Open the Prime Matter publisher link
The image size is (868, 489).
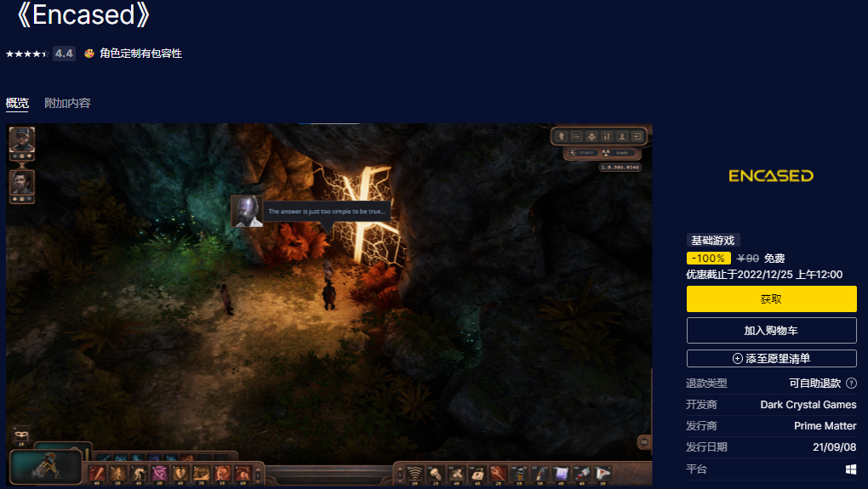click(x=825, y=426)
